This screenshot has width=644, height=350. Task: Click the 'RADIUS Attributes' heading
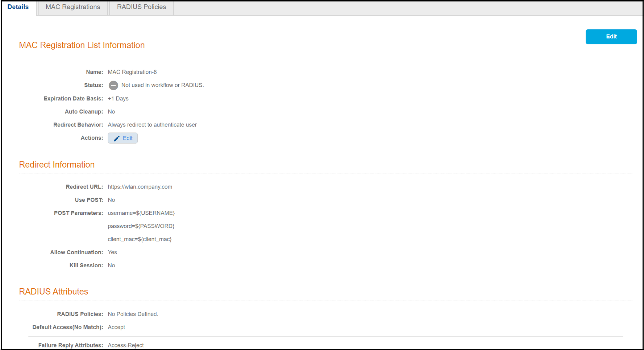pyautogui.click(x=54, y=292)
